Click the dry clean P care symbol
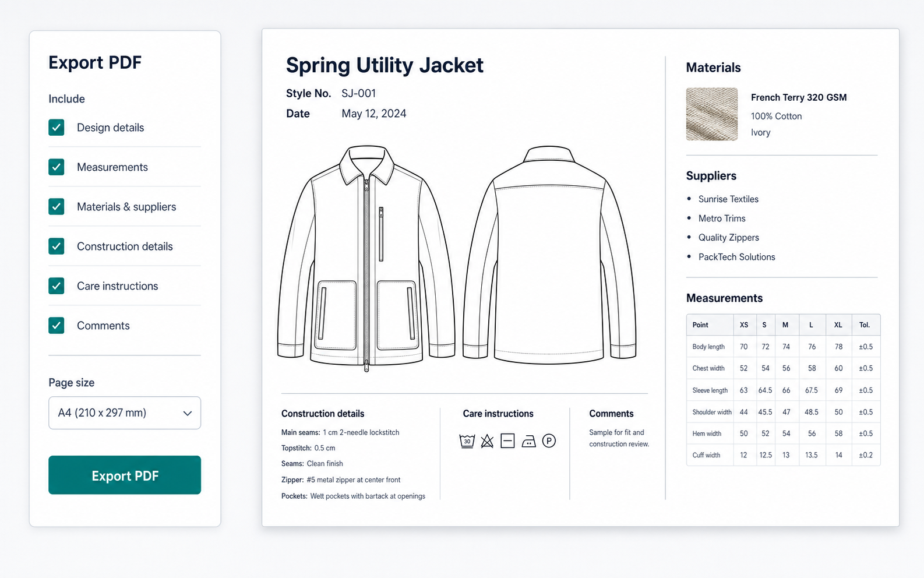 (x=549, y=441)
